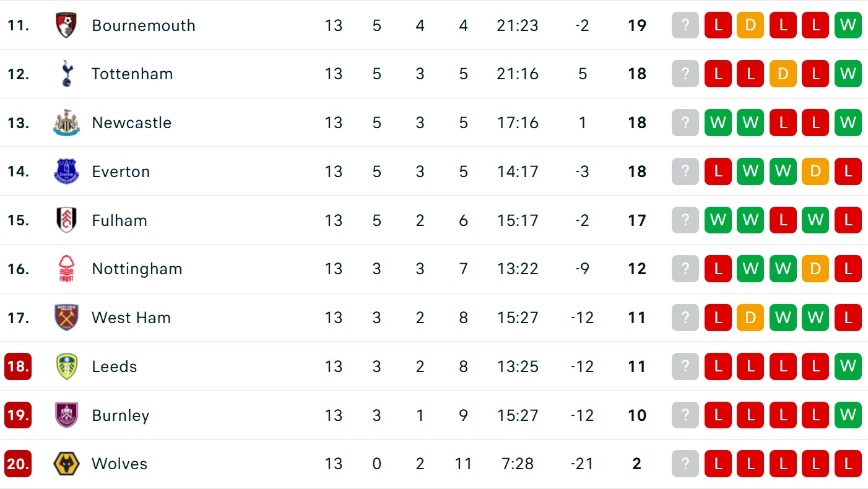868x489 pixels.
Task: Click Everton's orange draw result badge
Action: [815, 171]
